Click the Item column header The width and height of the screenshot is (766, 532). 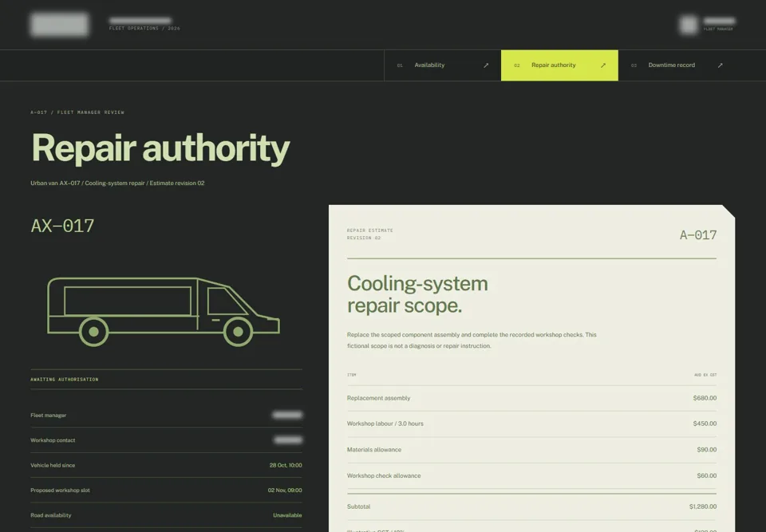coord(351,375)
